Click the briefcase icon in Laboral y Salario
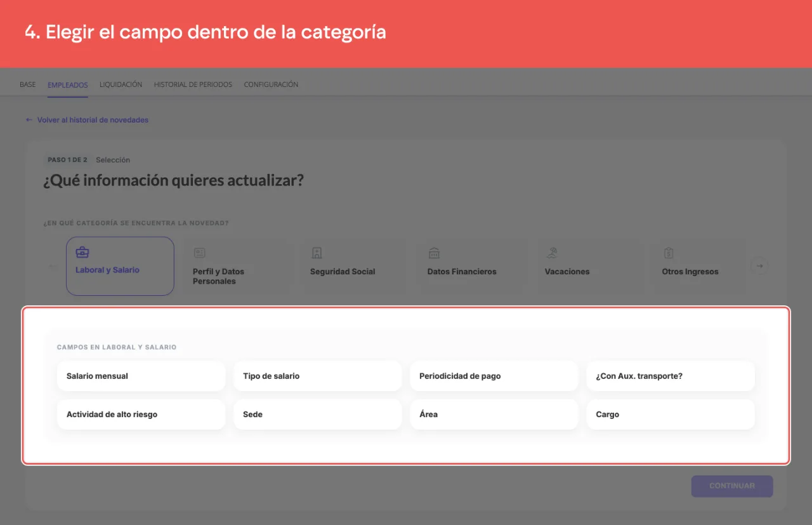 82,252
